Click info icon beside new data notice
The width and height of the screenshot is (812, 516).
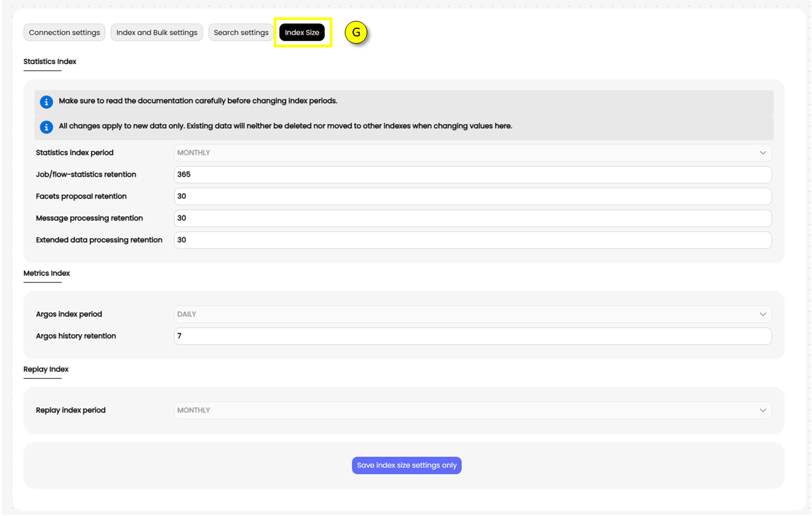point(46,127)
